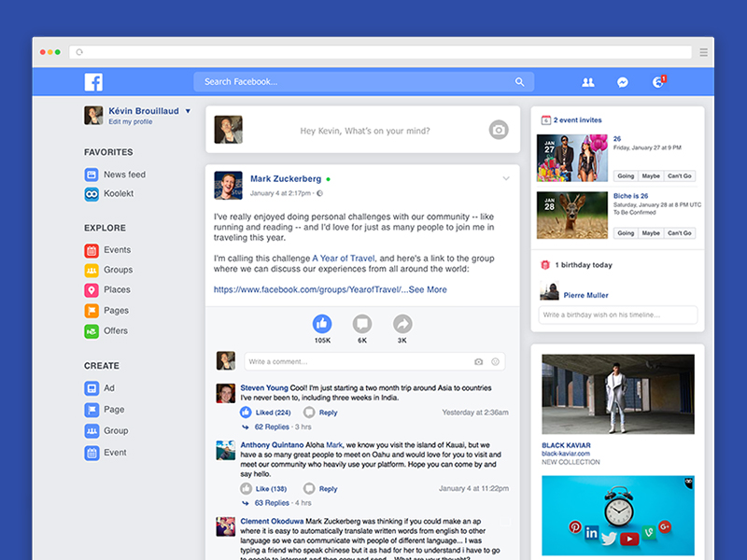Select Maybe for Biche is 26 event

point(651,233)
